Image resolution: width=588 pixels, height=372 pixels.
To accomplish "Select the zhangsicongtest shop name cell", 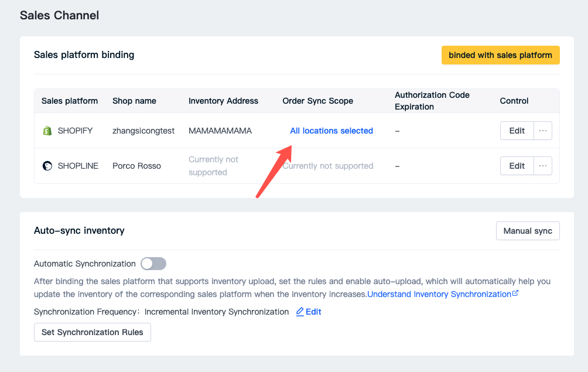I will click(143, 131).
